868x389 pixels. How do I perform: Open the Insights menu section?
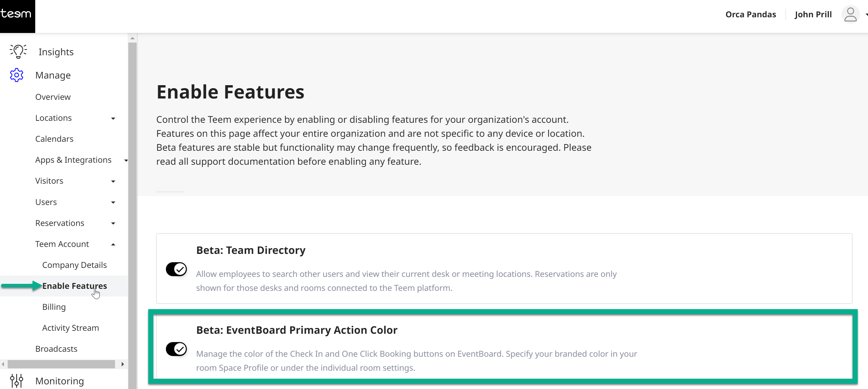[x=56, y=52]
